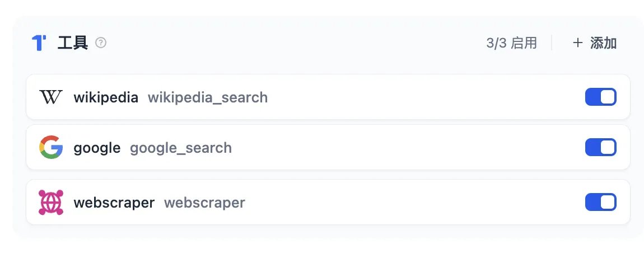Click the gray wikipedia_search tool name

click(208, 97)
